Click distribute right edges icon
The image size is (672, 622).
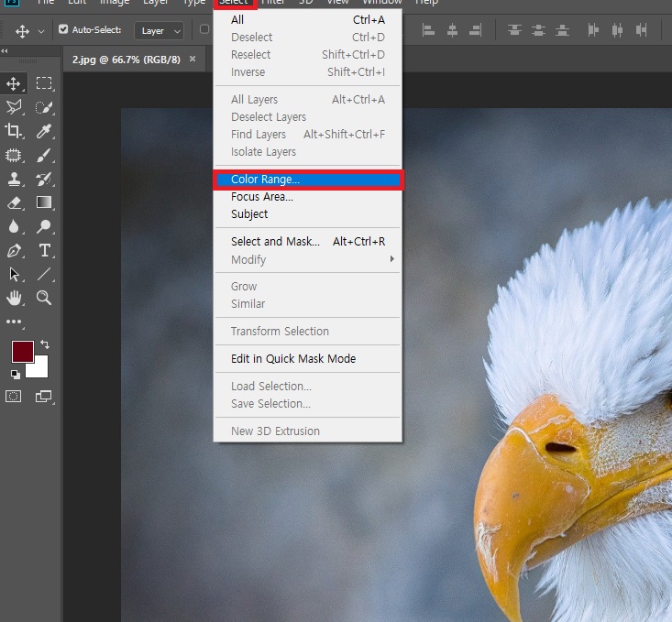point(641,30)
